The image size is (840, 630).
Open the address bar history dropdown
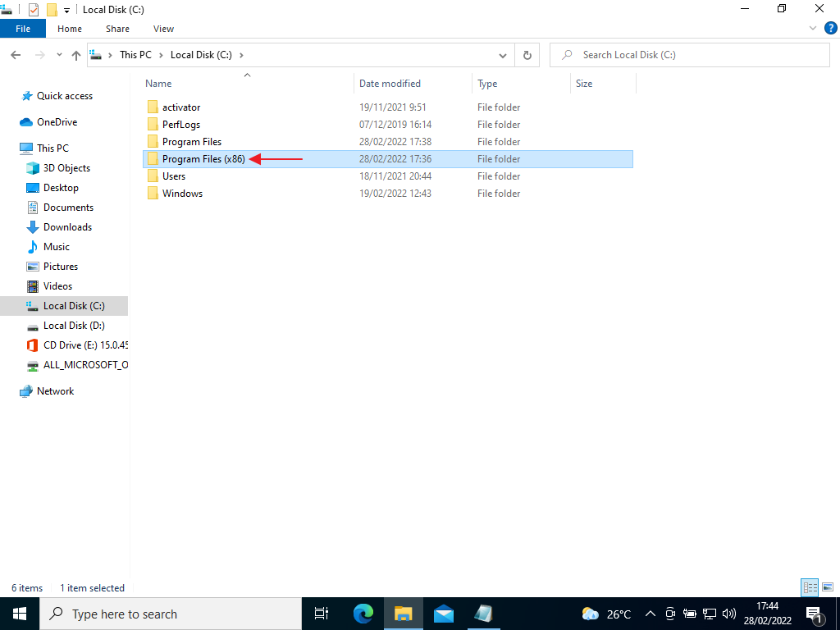click(x=504, y=55)
